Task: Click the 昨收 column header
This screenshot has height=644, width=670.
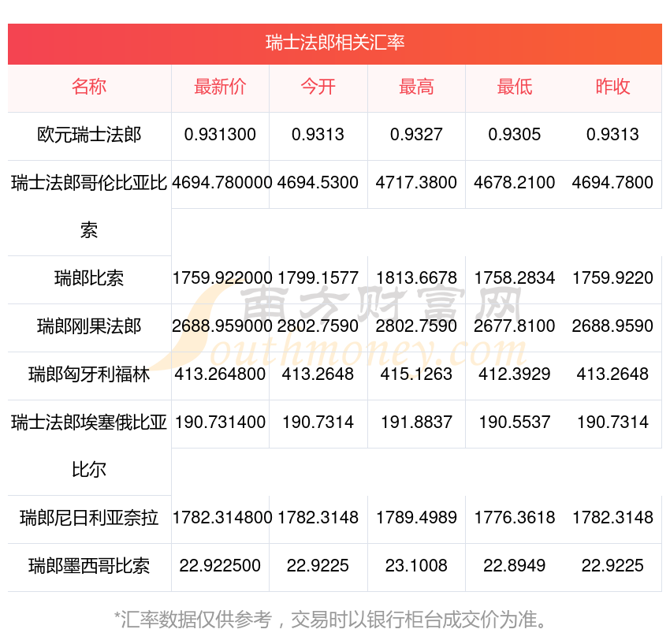Action: 612,87
